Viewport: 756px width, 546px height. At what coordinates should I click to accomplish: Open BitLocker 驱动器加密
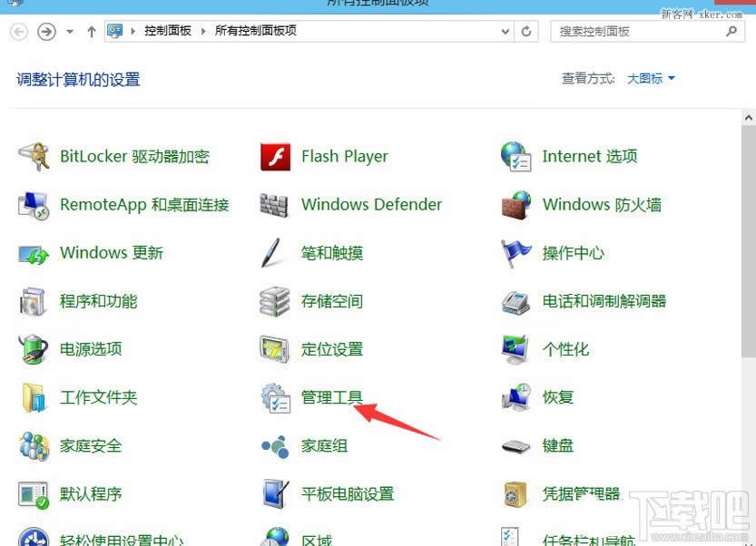(x=134, y=155)
